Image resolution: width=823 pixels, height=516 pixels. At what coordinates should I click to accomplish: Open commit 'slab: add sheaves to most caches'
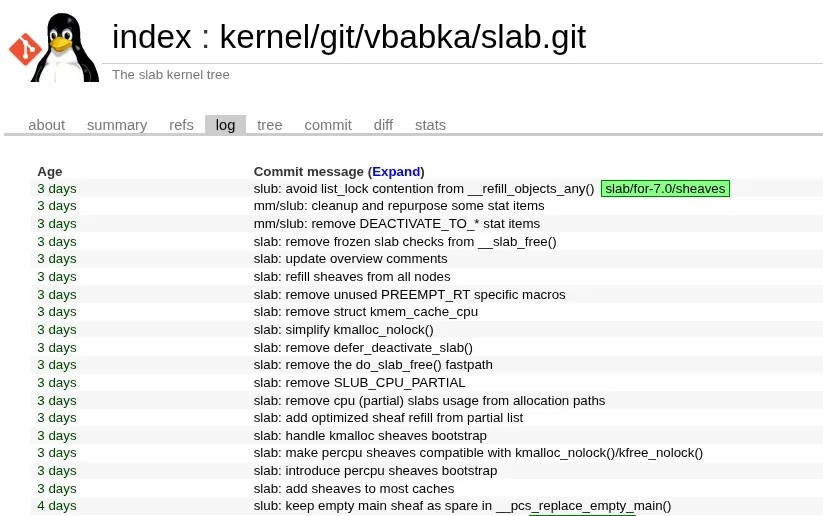point(354,488)
